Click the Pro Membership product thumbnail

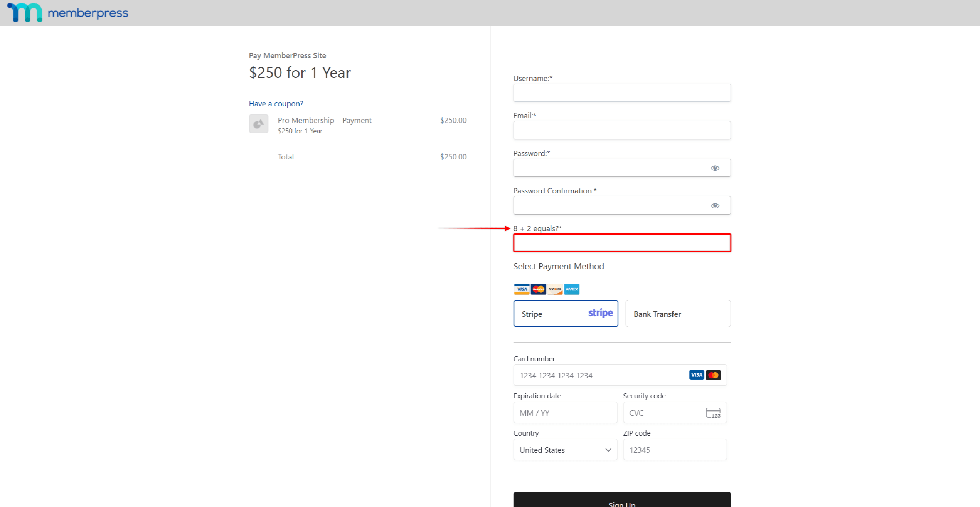pos(258,124)
